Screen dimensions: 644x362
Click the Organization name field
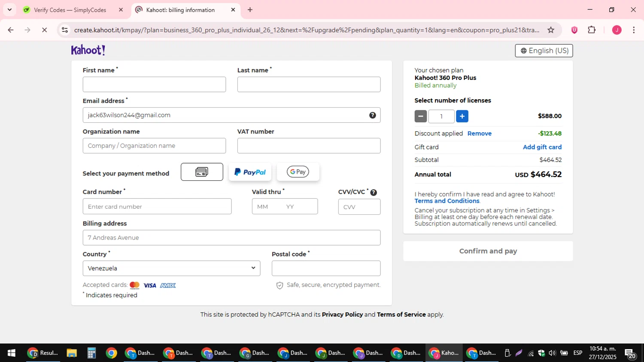[x=154, y=146]
